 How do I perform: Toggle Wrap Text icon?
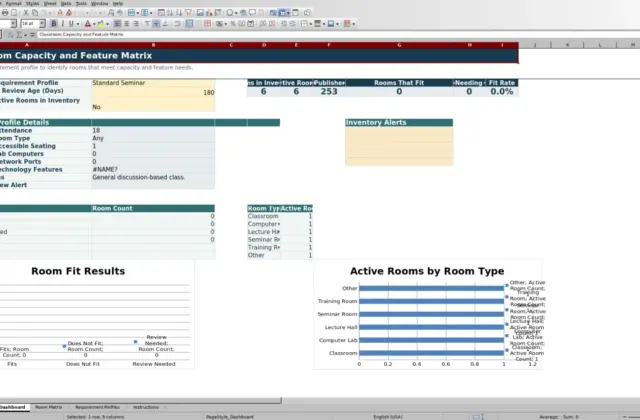(177, 24)
